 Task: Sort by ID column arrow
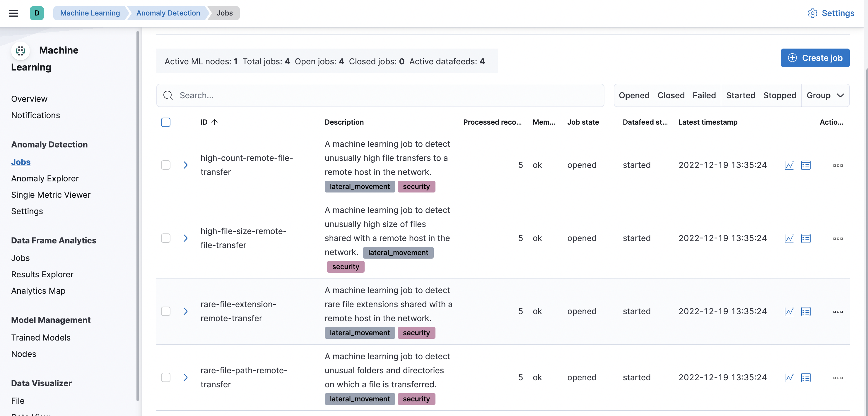point(214,122)
